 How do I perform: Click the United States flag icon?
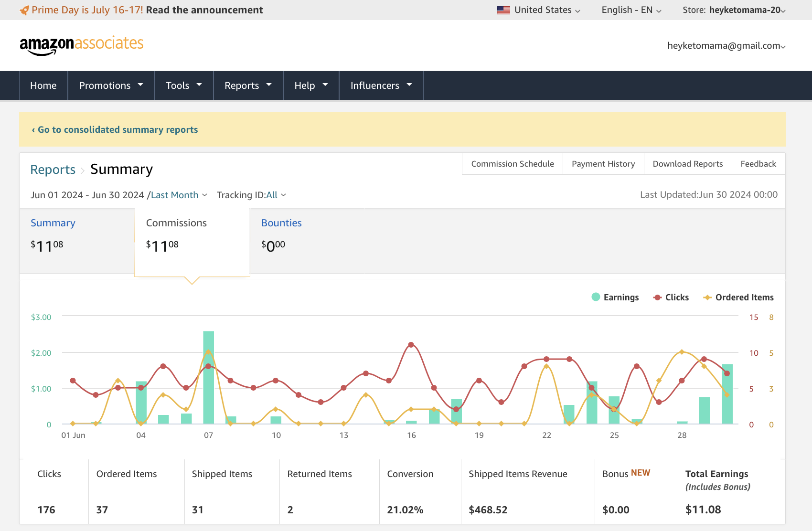pyautogui.click(x=503, y=10)
